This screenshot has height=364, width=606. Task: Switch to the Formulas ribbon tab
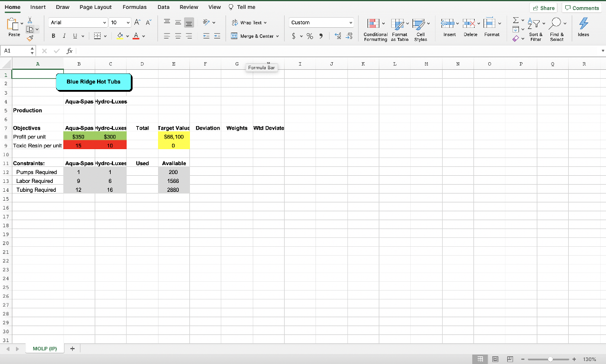(x=134, y=7)
